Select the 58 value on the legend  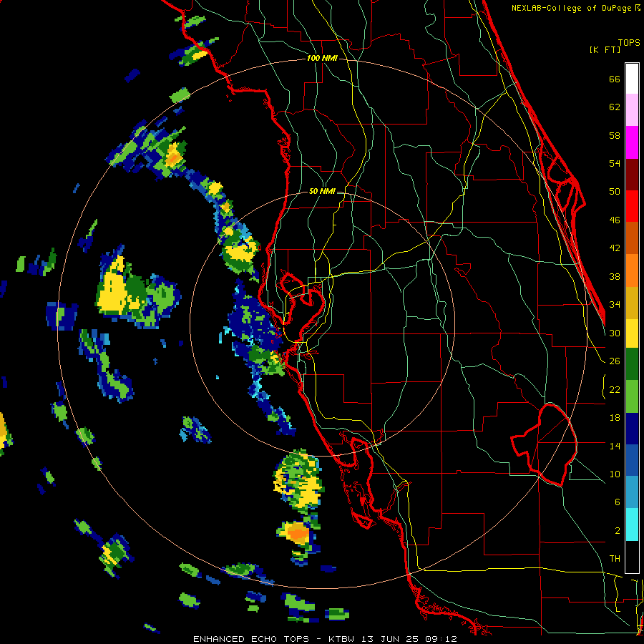615,135
